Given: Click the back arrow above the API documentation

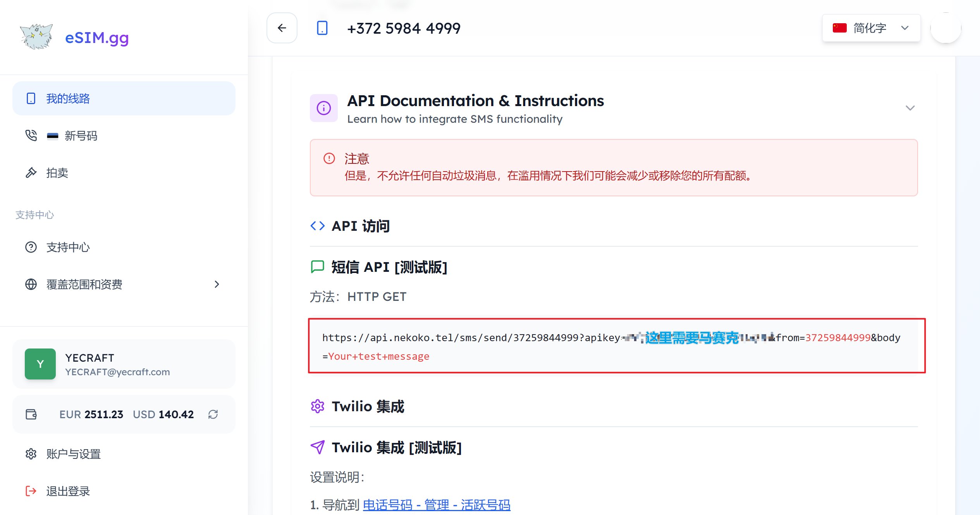Looking at the screenshot, I should pyautogui.click(x=282, y=28).
